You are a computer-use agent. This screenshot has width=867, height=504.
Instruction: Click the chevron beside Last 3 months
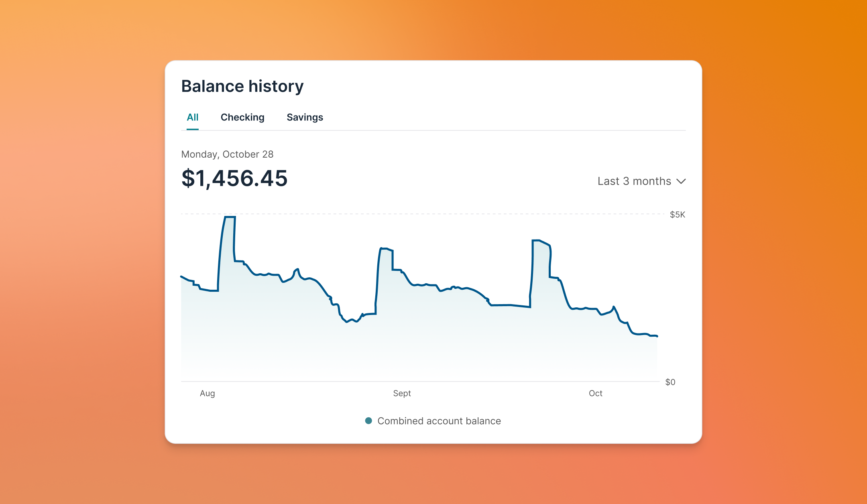click(681, 181)
